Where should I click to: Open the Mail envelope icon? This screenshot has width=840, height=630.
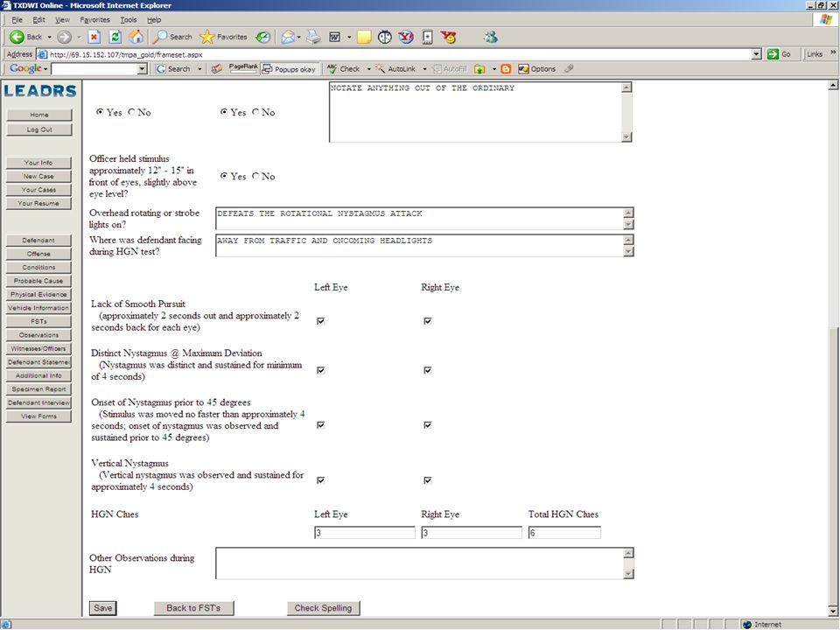(x=288, y=37)
